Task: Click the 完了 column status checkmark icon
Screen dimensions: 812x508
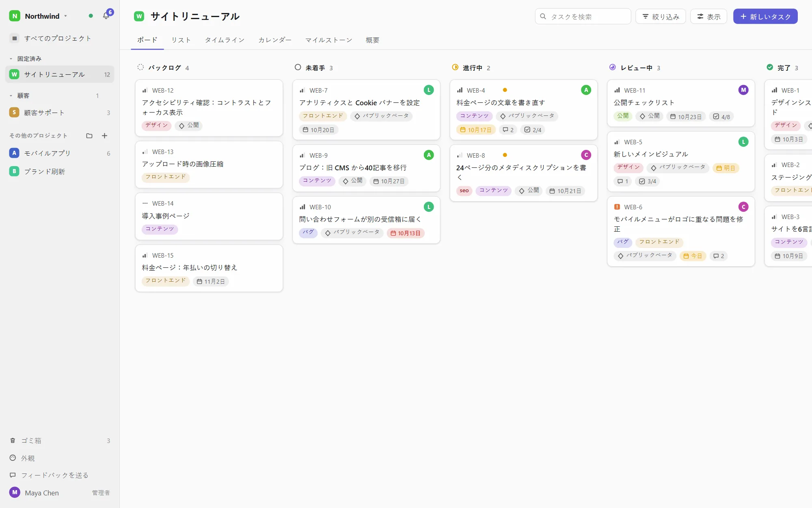Action: coord(770,67)
